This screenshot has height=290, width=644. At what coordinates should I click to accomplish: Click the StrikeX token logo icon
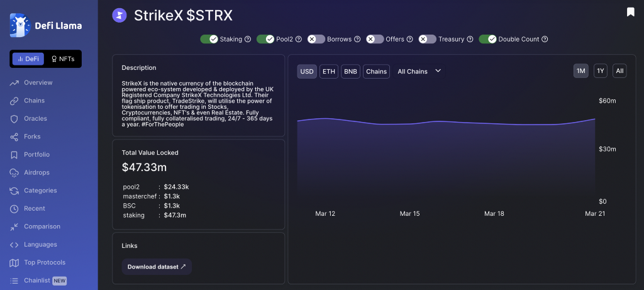point(119,16)
